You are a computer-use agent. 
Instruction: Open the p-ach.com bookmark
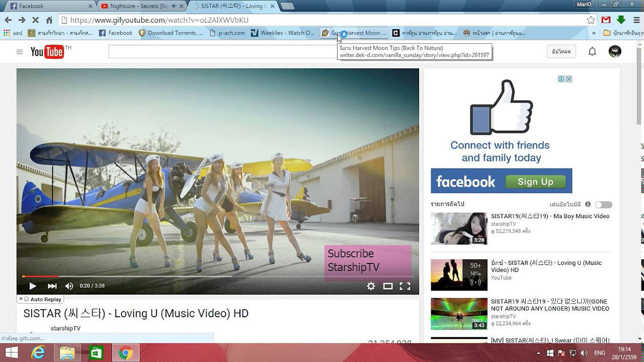click(x=227, y=33)
